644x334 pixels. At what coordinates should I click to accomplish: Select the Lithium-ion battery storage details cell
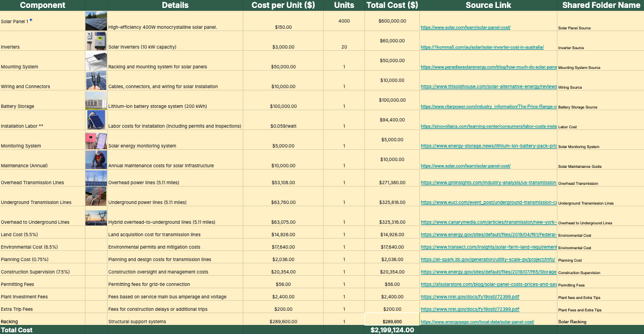pos(175,101)
